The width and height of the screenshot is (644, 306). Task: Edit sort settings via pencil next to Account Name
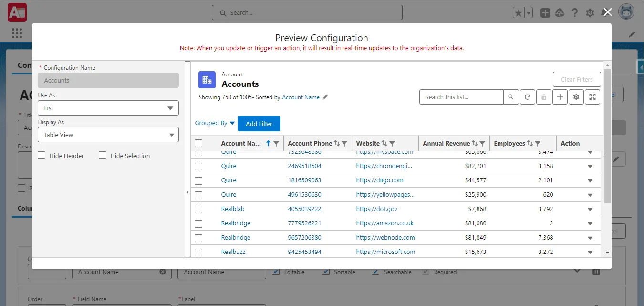click(326, 97)
